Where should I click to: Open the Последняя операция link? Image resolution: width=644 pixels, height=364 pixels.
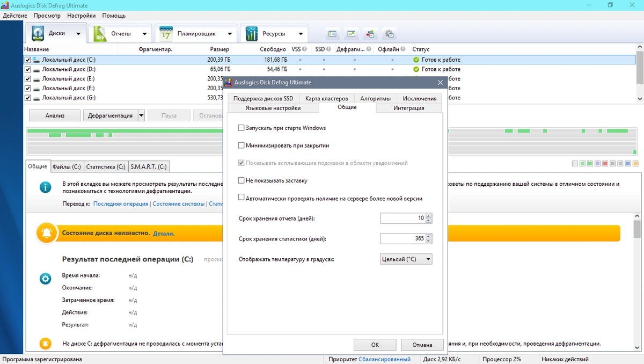(121, 204)
